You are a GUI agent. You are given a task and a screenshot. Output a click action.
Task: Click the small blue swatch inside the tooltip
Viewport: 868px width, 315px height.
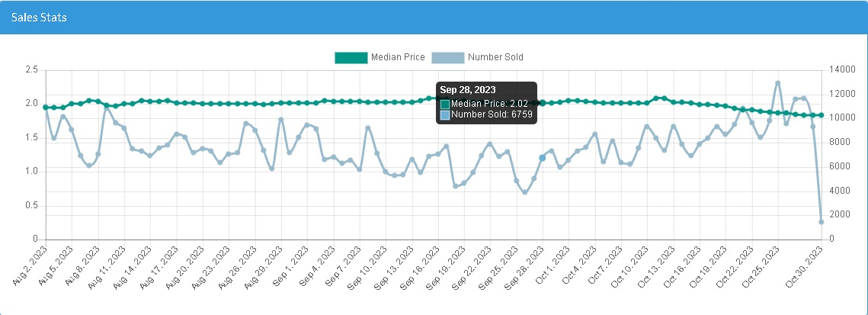click(445, 114)
